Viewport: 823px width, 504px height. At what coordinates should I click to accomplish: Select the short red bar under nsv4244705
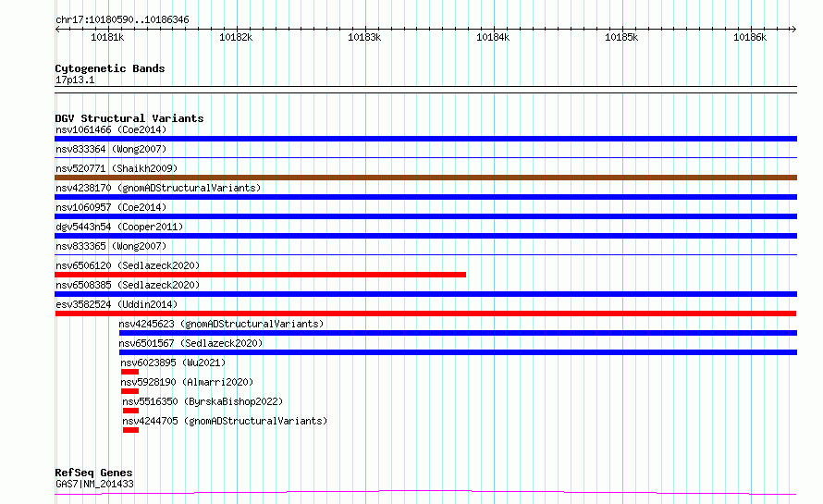point(130,430)
